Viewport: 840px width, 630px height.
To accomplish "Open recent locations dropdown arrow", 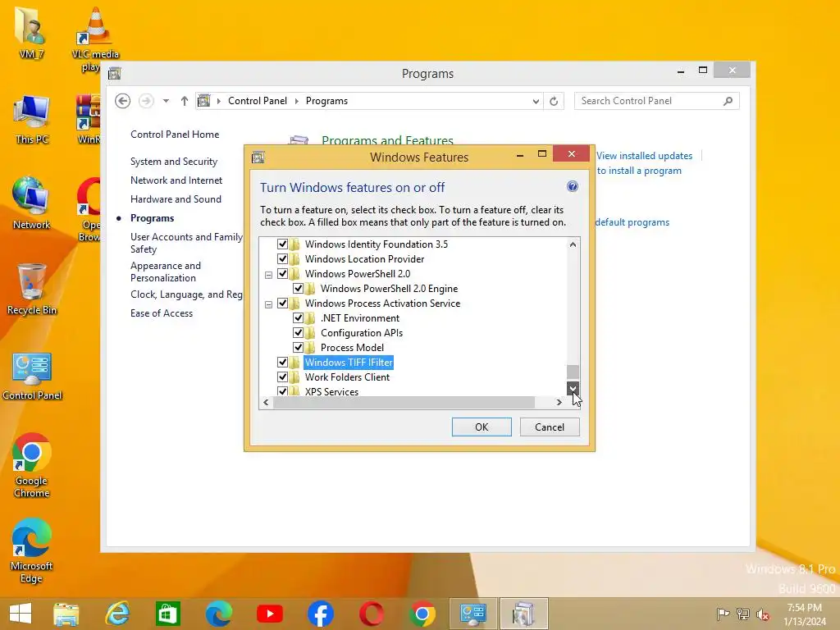I will click(166, 101).
